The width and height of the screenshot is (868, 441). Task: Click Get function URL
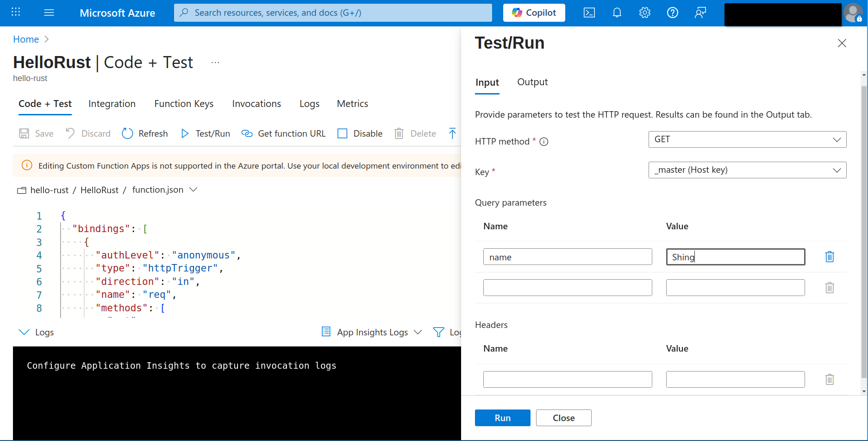point(284,133)
